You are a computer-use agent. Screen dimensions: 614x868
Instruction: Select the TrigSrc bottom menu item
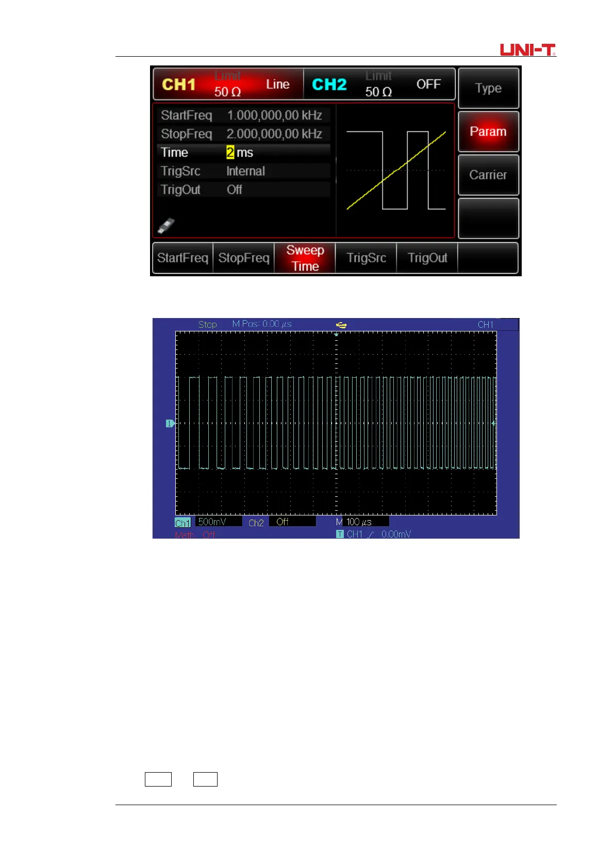(x=366, y=258)
